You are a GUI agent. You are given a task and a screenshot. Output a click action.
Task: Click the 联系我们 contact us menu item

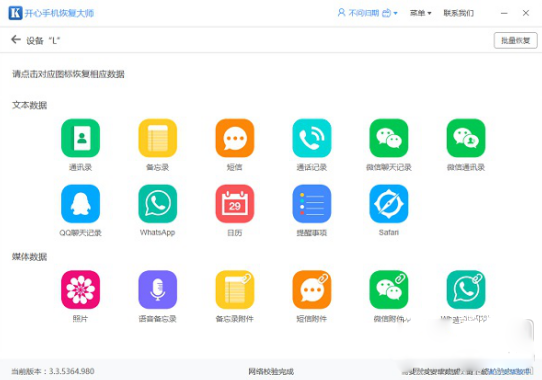[458, 13]
